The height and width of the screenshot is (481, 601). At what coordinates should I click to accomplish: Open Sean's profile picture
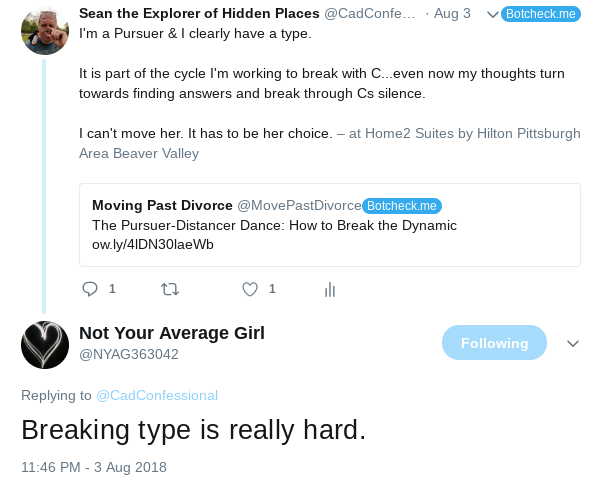45,31
